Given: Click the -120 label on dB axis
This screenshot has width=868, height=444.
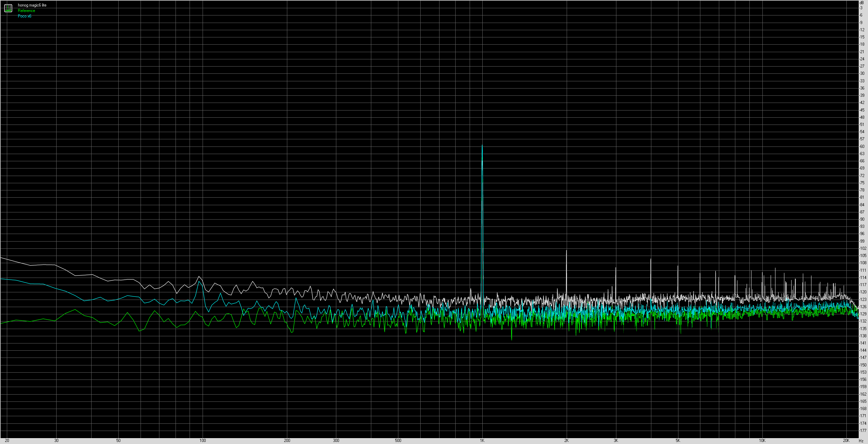Looking at the screenshot, I should pos(863,292).
